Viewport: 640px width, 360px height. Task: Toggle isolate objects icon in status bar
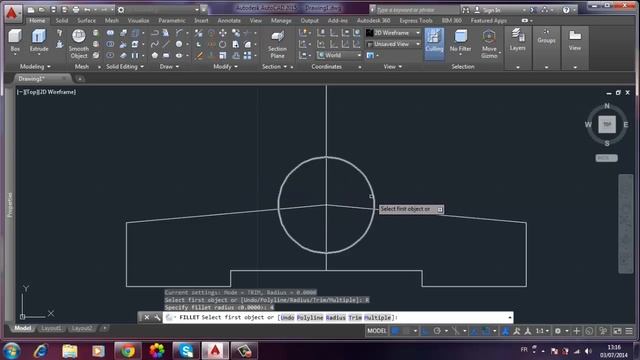click(x=603, y=331)
